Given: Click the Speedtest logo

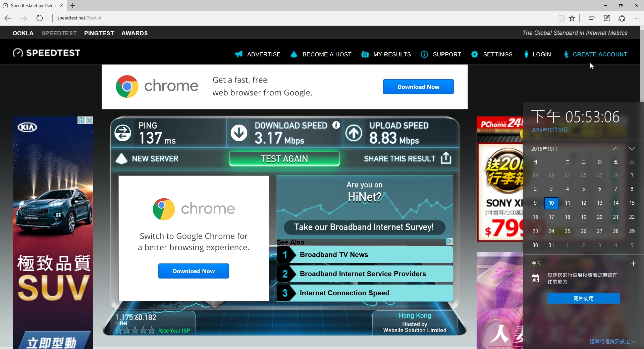Looking at the screenshot, I should click(46, 53).
